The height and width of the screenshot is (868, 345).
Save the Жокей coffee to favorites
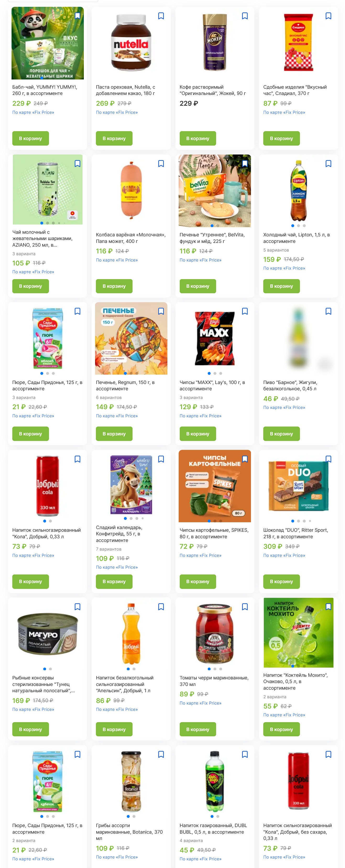245,16
